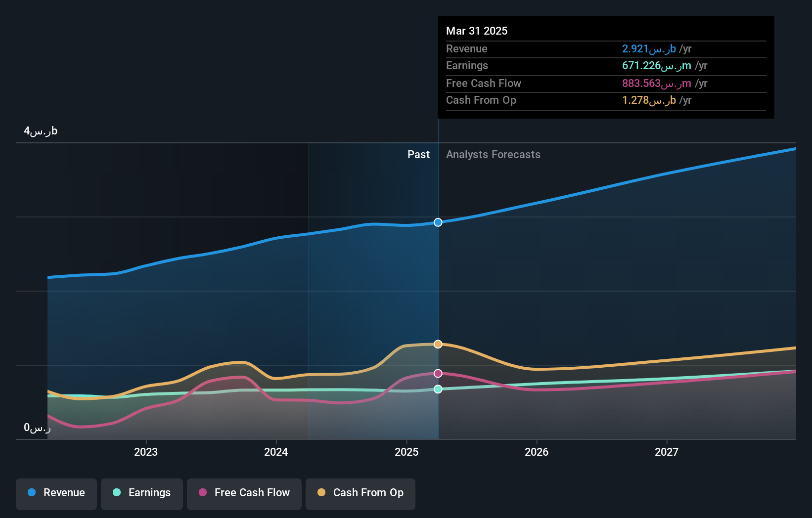Toggle the Revenue legend button
The width and height of the screenshot is (812, 518).
click(x=56, y=494)
